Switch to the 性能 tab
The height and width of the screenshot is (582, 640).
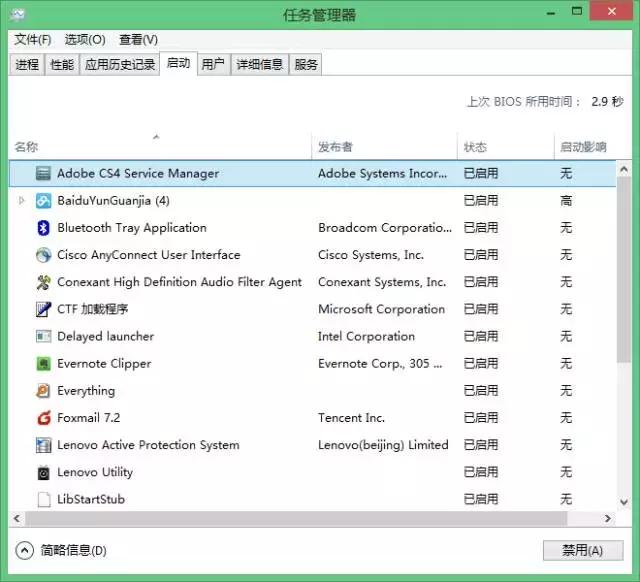[x=62, y=64]
